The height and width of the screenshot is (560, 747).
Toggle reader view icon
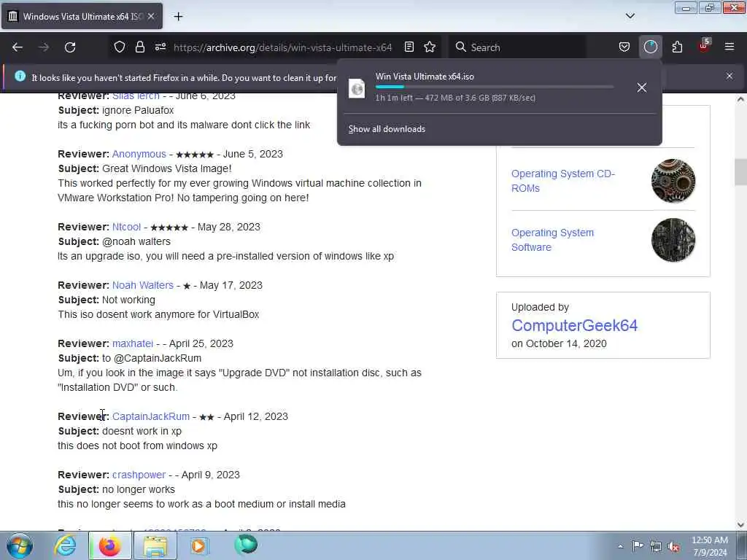tap(409, 47)
